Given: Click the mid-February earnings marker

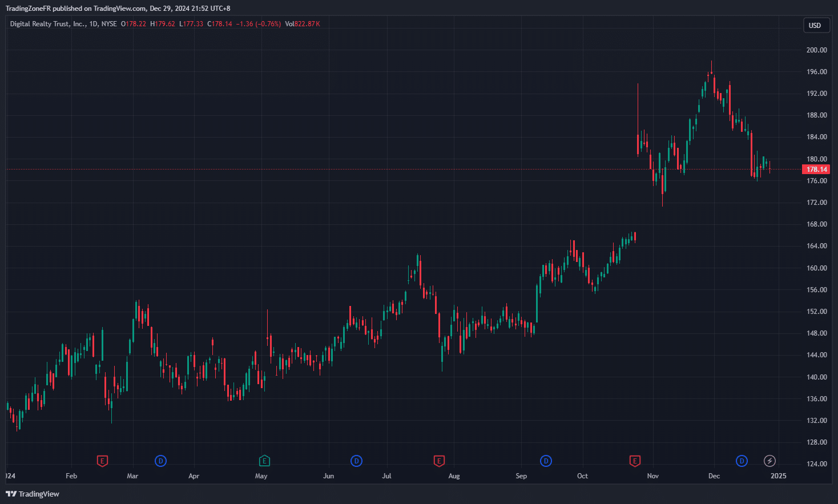Looking at the screenshot, I should tap(102, 461).
